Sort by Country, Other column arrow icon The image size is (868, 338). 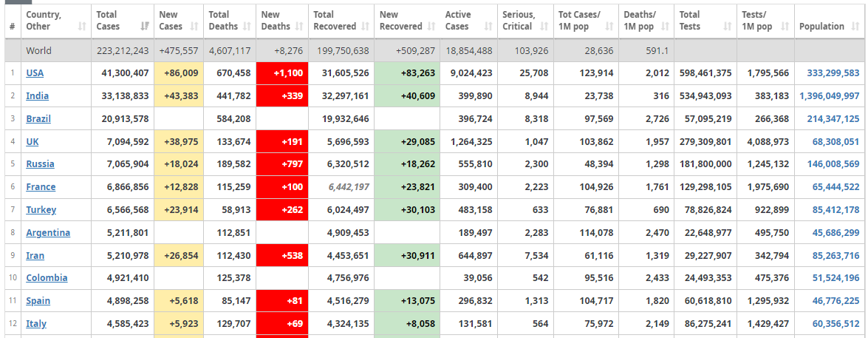[x=83, y=26]
